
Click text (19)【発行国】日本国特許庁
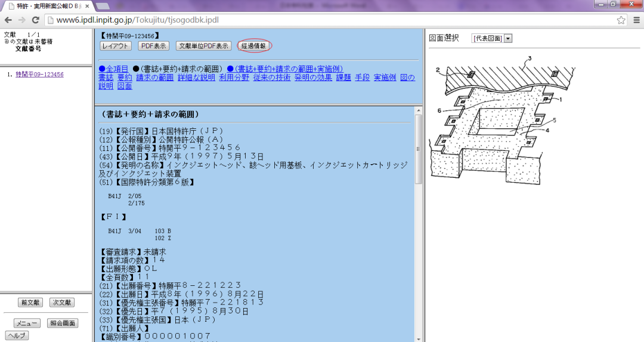[x=162, y=131]
